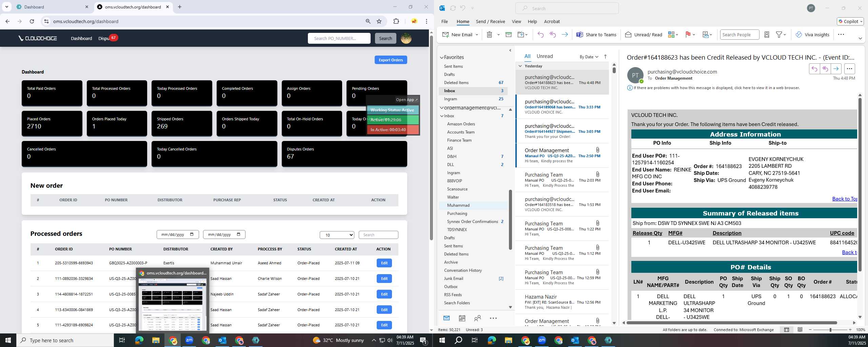The height and width of the screenshot is (347, 868).
Task: Click the Copilot button in Outlook
Action: click(850, 21)
